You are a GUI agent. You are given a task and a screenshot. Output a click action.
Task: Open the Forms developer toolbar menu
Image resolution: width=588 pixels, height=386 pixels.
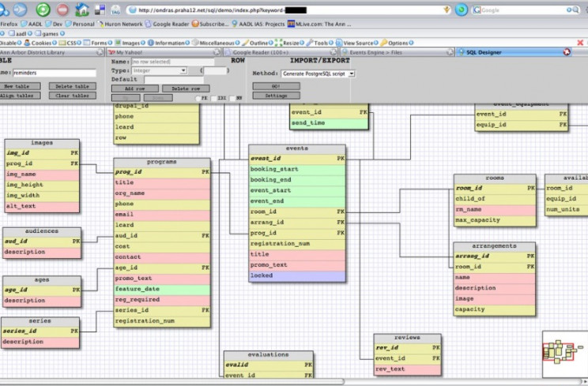coord(97,43)
